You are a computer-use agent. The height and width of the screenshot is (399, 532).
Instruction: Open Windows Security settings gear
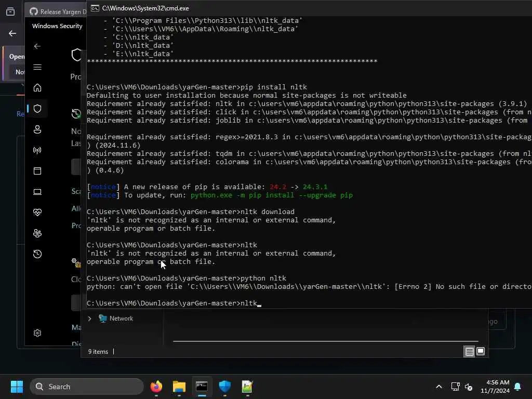(37, 333)
